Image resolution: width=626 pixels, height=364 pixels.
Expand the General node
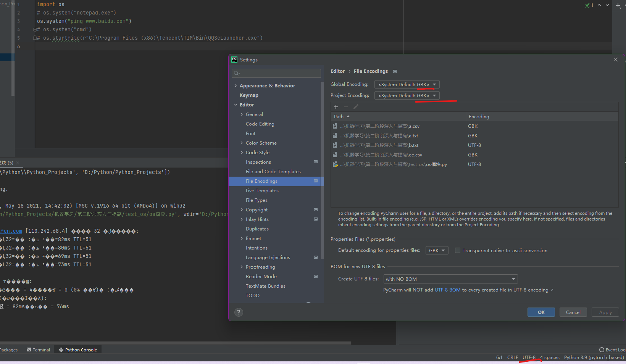[242, 114]
